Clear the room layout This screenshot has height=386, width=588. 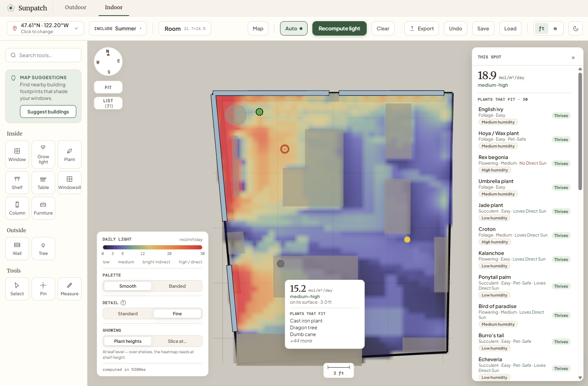pyautogui.click(x=383, y=28)
